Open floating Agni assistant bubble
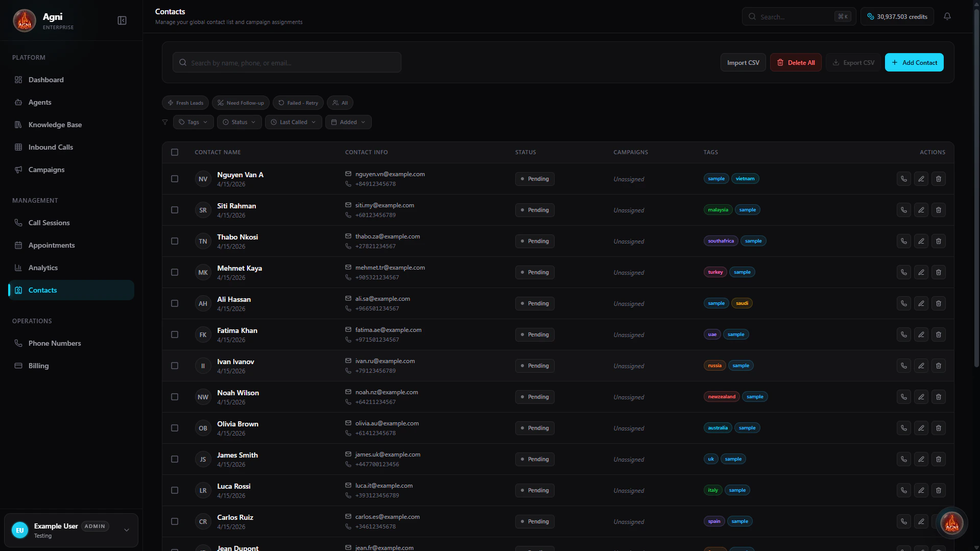Image resolution: width=980 pixels, height=551 pixels. [x=952, y=523]
